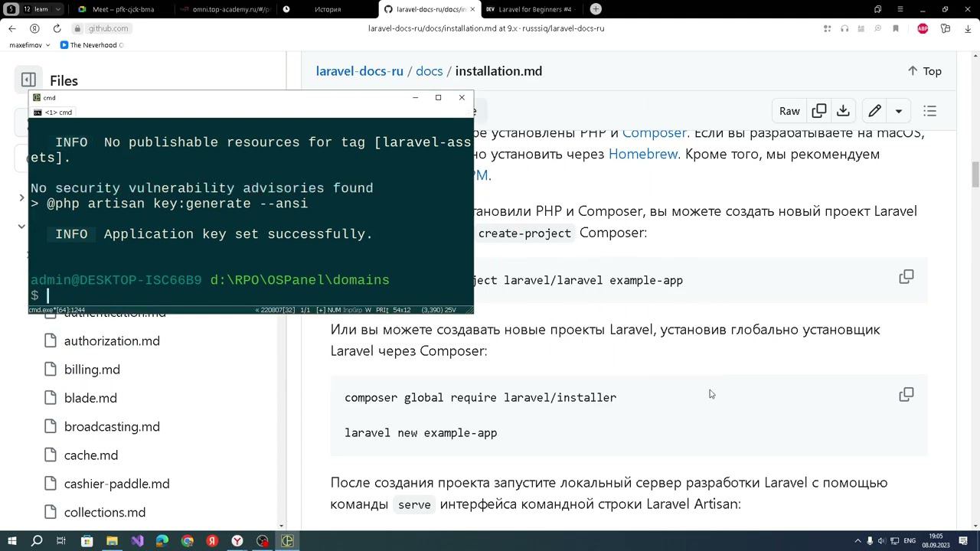The image size is (980, 551).
Task: Open cache.md in the file tree
Action: click(90, 455)
